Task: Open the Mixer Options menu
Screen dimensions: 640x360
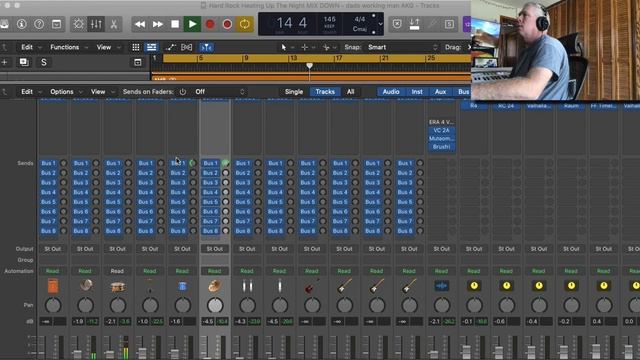Action: [x=62, y=92]
